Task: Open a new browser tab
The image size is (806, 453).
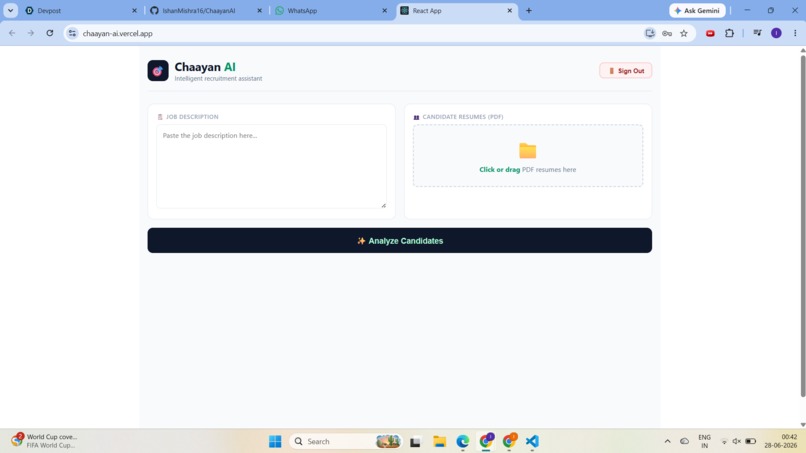Action: click(529, 11)
